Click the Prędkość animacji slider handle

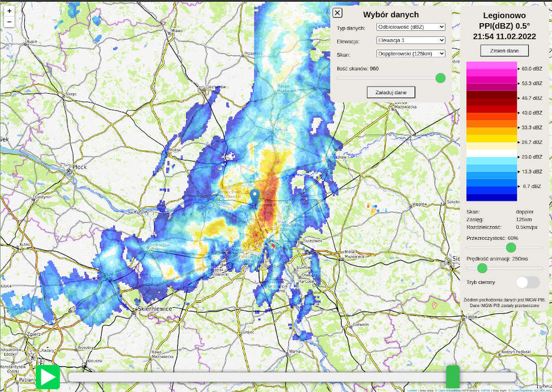482,268
